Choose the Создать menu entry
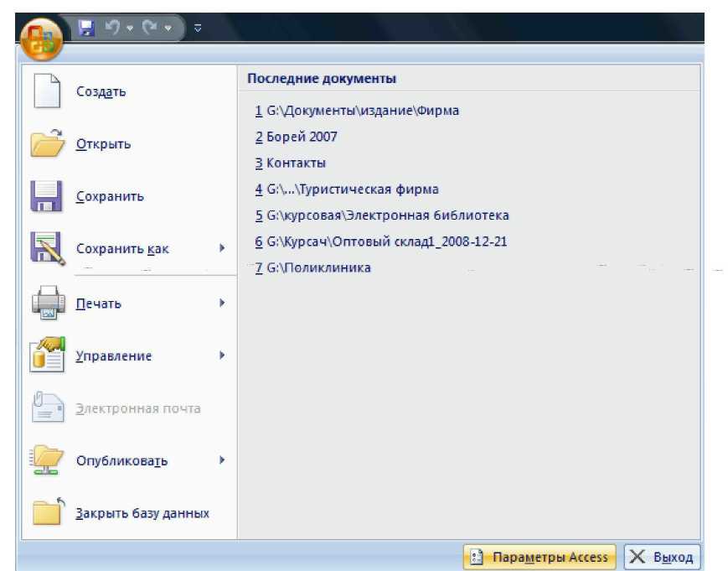Viewport: 728px width, 571px height. click(129, 91)
